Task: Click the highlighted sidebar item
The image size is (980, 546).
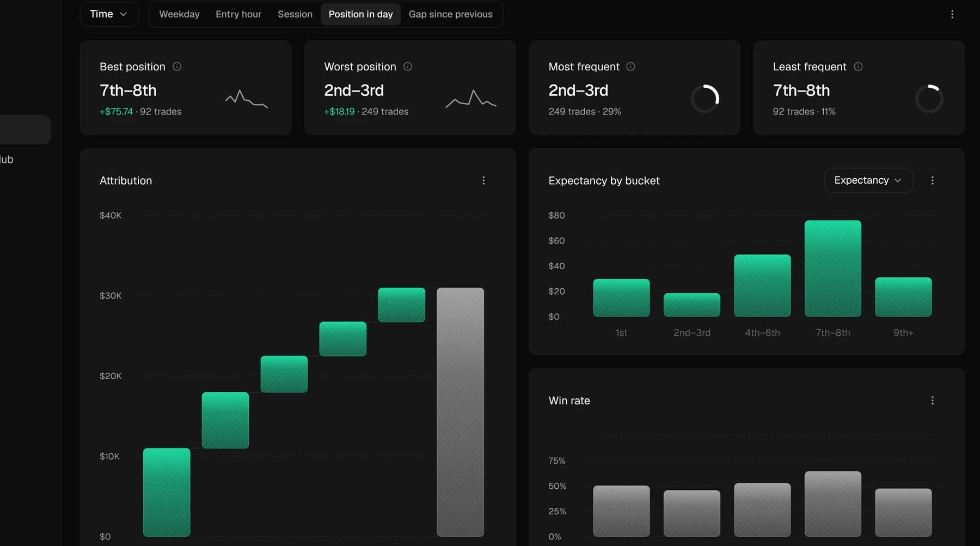Action: [25, 129]
